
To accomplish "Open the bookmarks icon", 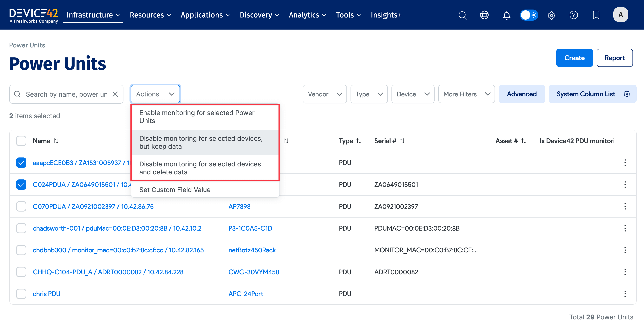I will pyautogui.click(x=596, y=15).
